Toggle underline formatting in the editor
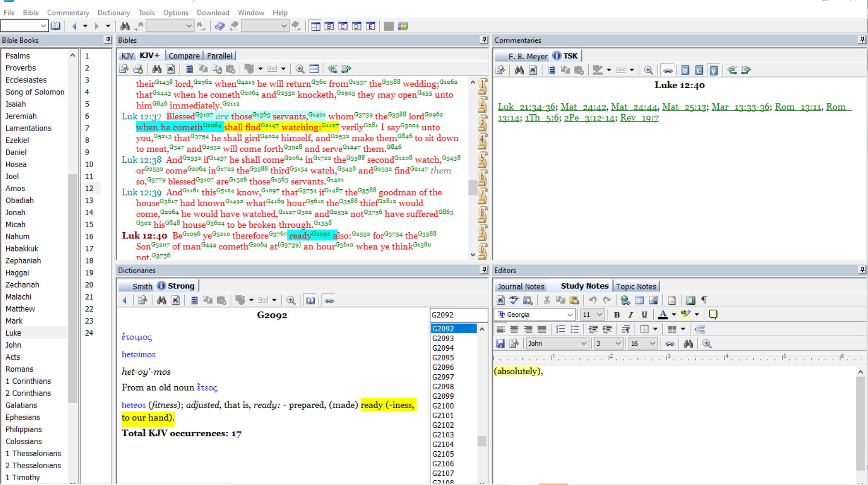Image resolution: width=868 pixels, height=485 pixels. click(644, 315)
